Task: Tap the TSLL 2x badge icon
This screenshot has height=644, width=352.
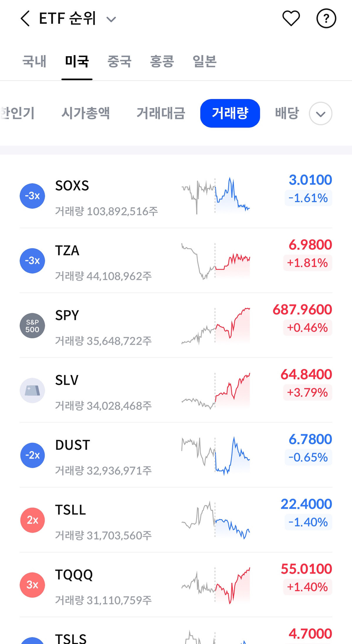Action: coord(32,520)
